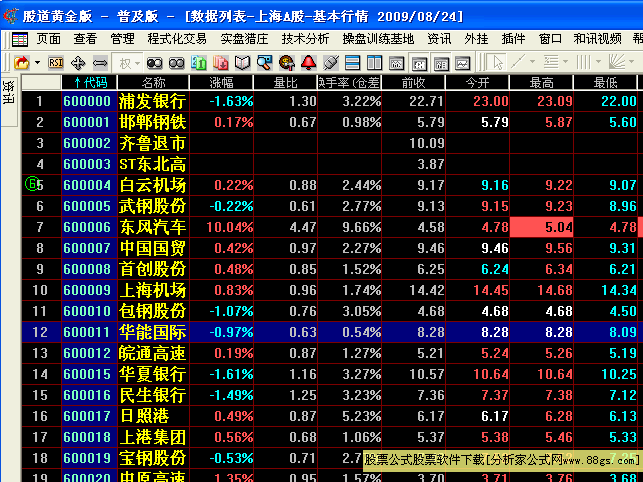Select the horizontal split layout icon
This screenshot has height=482, width=643.
(353, 63)
